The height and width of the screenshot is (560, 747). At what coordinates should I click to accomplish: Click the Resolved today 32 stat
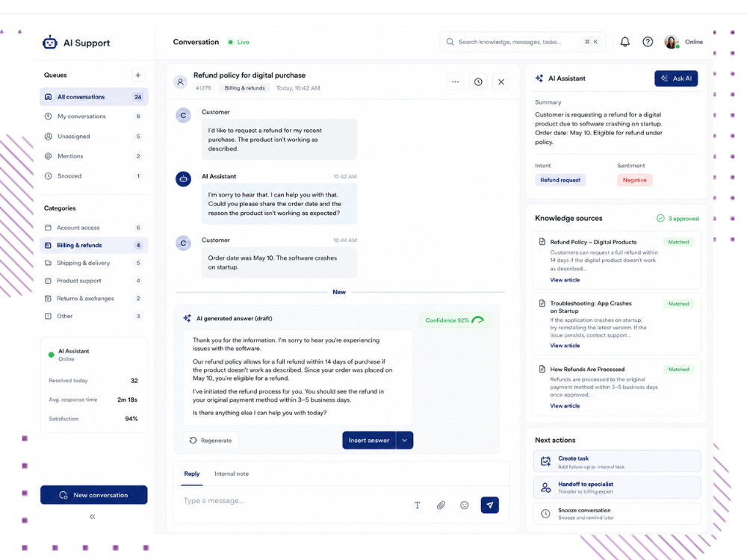[x=93, y=381]
